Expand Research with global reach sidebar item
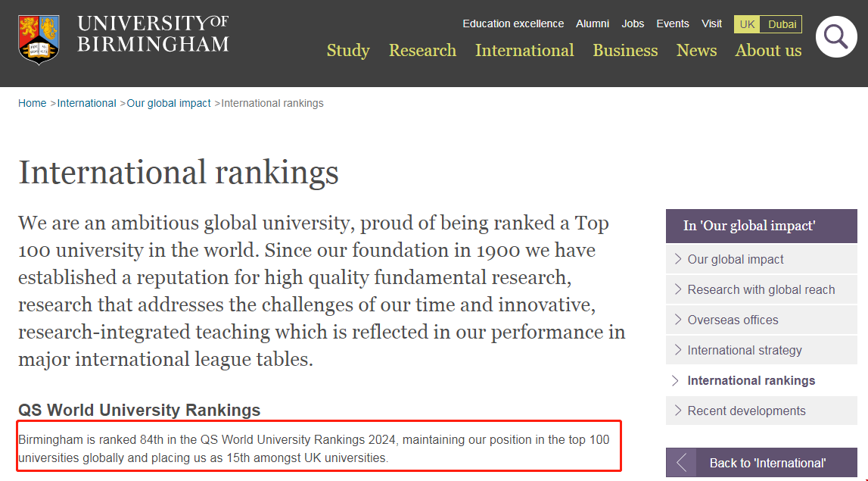The image size is (868, 481). tap(761, 289)
